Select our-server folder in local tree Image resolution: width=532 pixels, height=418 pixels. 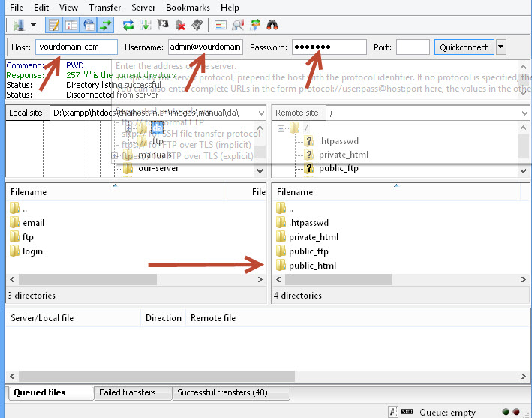158,168
